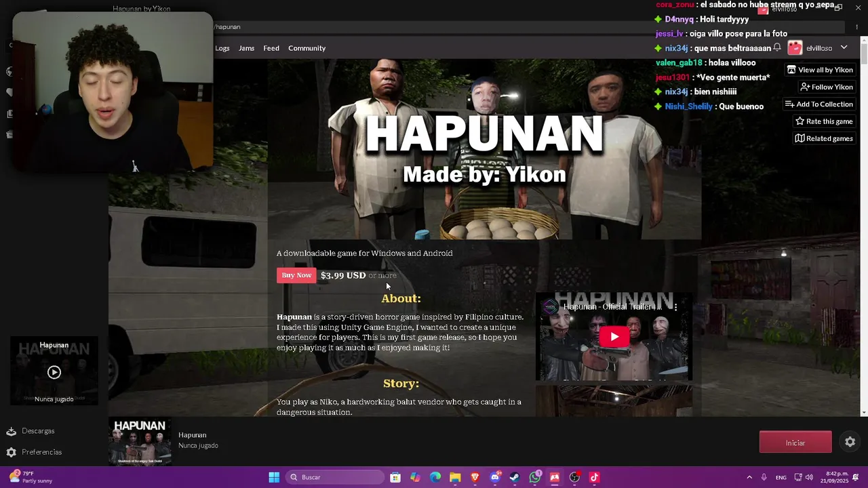Screen dimensions: 868x488
Task: Open Related games link
Action: click(x=824, y=138)
